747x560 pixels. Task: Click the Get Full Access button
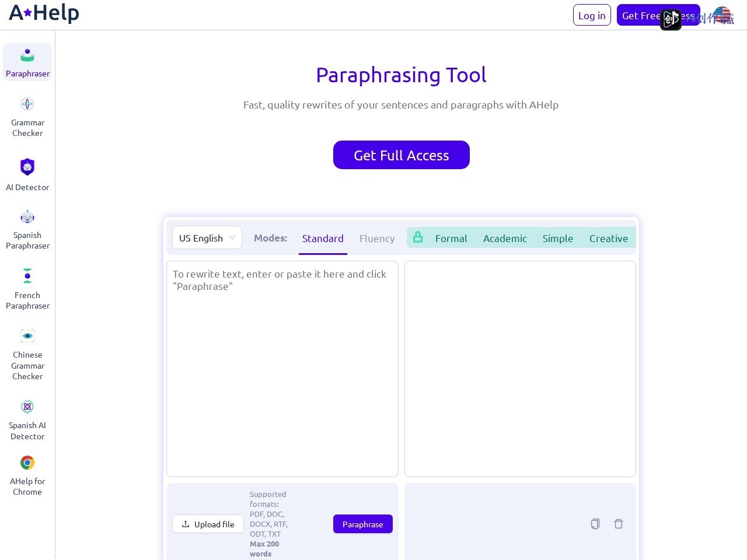pyautogui.click(x=402, y=155)
